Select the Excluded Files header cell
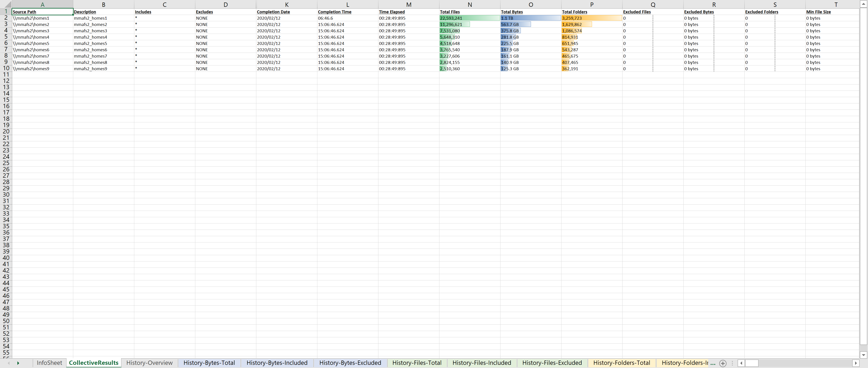Image resolution: width=868 pixels, height=368 pixels. coord(653,12)
